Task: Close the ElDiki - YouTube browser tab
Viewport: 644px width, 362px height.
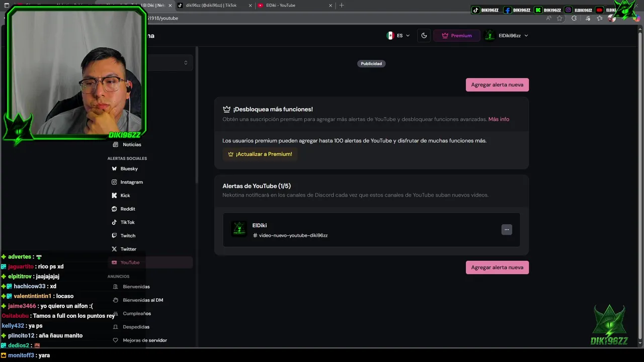Action: tap(330, 6)
